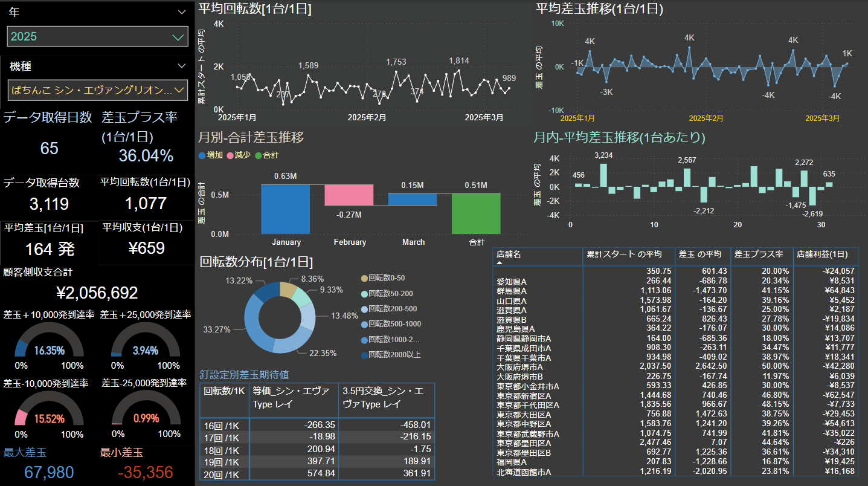This screenshot has width=868, height=486.
Task: Open the ぱちんこ シン・エヴァンゲリオン machine dropdown
Action: click(98, 90)
